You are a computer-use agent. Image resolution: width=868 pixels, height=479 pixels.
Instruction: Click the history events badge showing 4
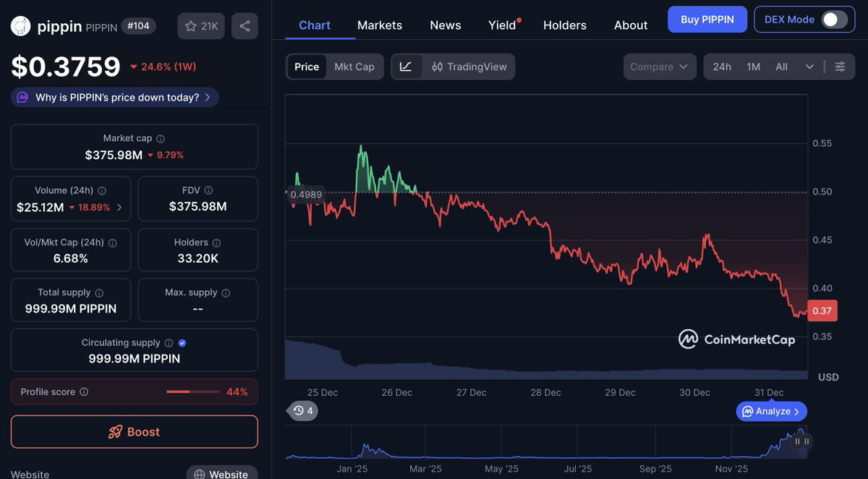302,411
